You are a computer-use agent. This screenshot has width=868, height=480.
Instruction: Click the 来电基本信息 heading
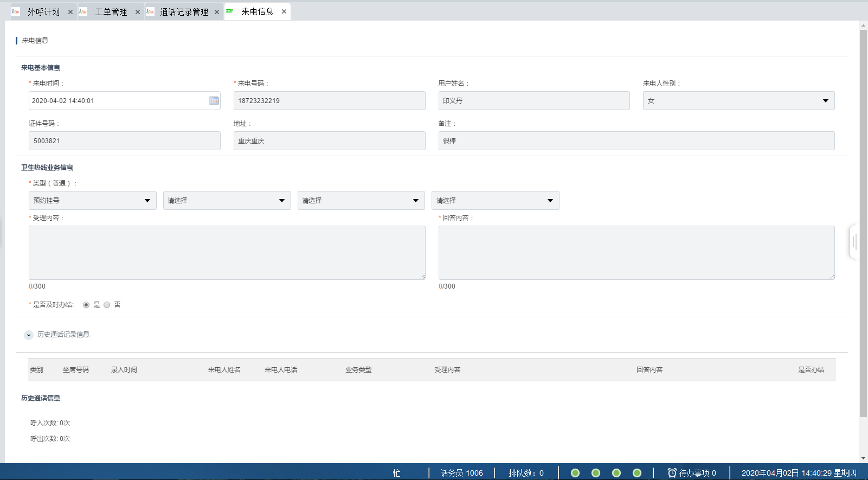tap(41, 68)
